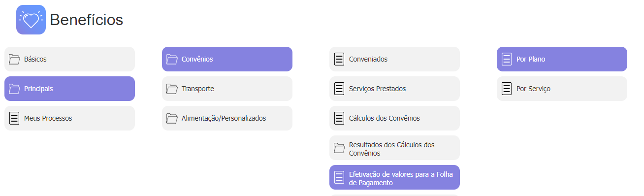Open Alimentação/Personalizados folder
644x196 pixels.
pos(227,118)
